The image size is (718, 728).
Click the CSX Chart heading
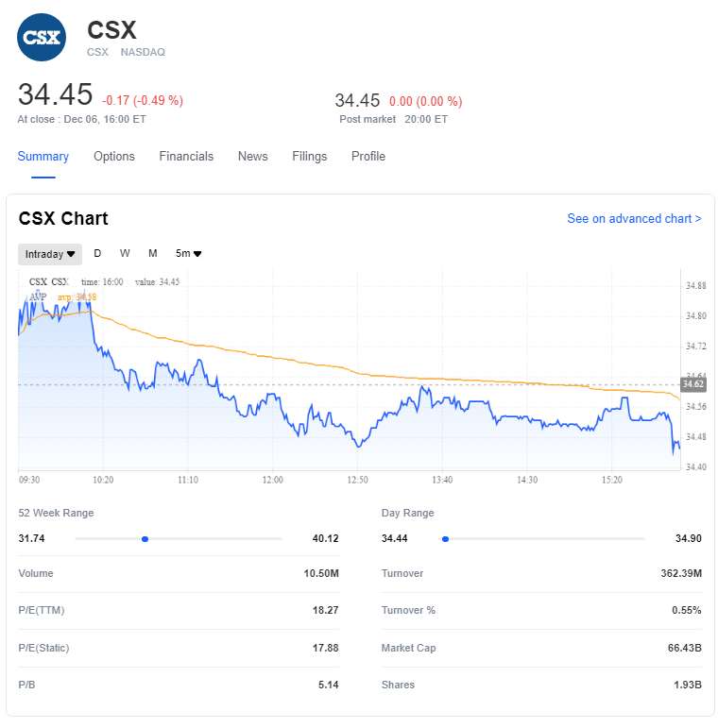[63, 219]
